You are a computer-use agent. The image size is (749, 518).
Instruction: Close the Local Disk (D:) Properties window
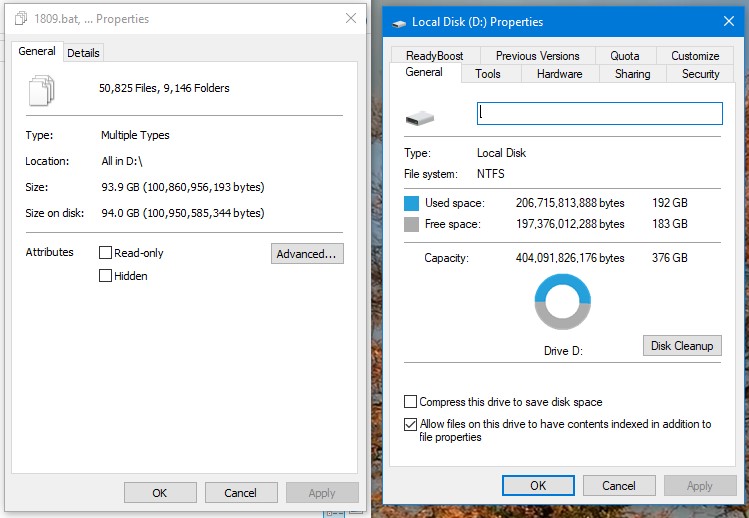(729, 22)
